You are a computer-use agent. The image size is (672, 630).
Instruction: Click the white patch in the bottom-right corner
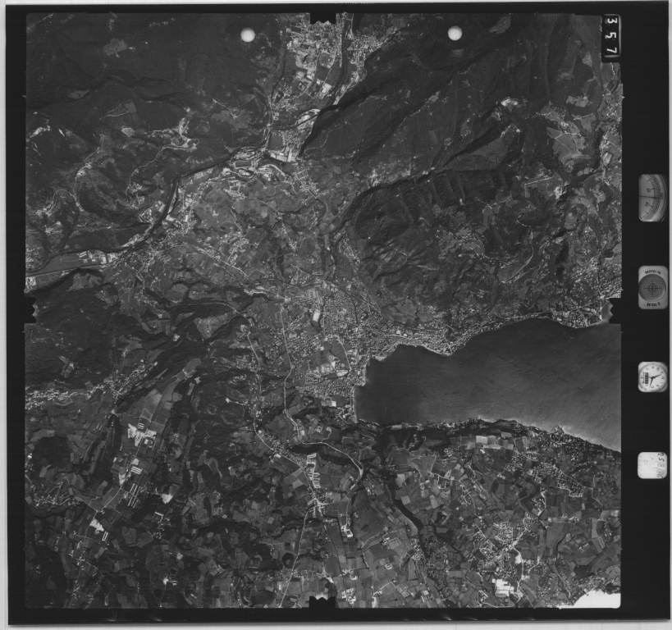pos(597,600)
